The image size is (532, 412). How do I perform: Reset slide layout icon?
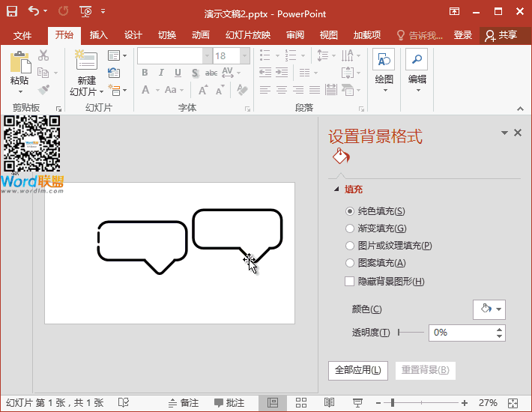point(114,73)
